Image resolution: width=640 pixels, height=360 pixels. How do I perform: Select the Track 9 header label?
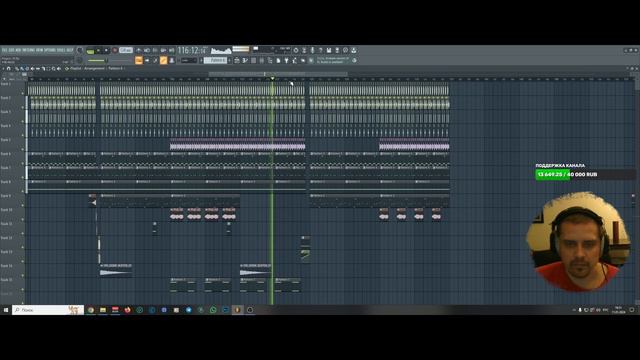point(6,196)
